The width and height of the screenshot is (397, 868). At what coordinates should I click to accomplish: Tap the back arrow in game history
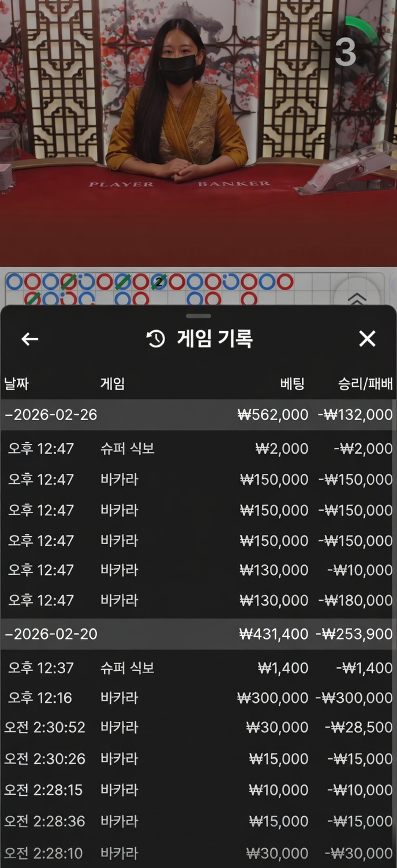click(30, 339)
